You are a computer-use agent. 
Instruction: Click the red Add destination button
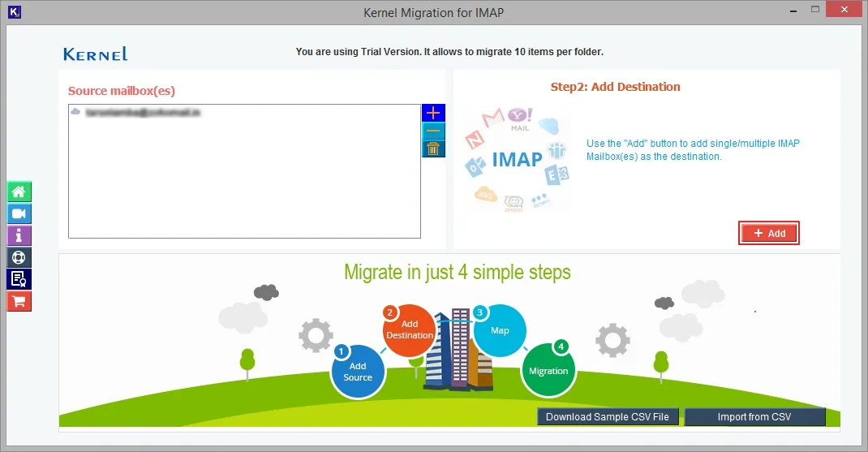coord(769,233)
